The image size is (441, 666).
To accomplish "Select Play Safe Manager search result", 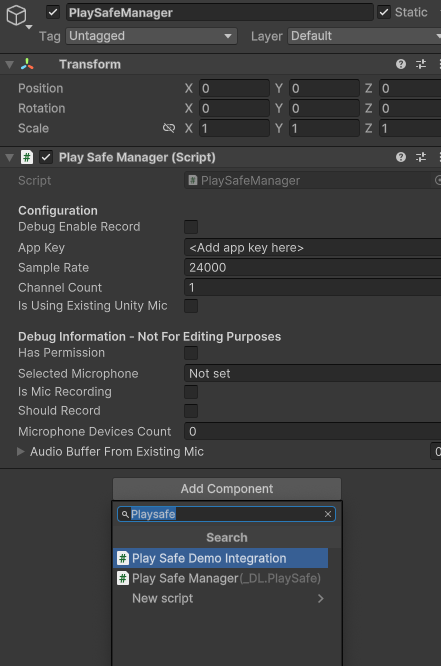I will click(220, 578).
